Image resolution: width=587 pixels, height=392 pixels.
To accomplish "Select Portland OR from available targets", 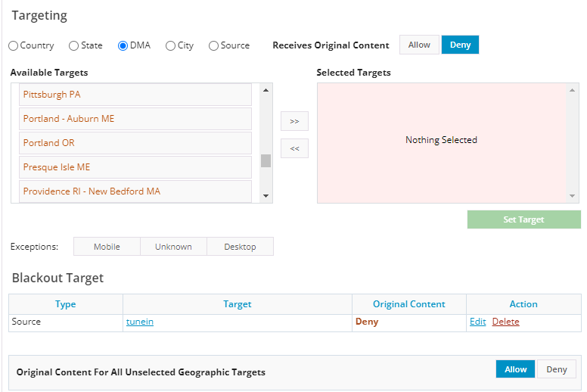I will click(x=135, y=143).
